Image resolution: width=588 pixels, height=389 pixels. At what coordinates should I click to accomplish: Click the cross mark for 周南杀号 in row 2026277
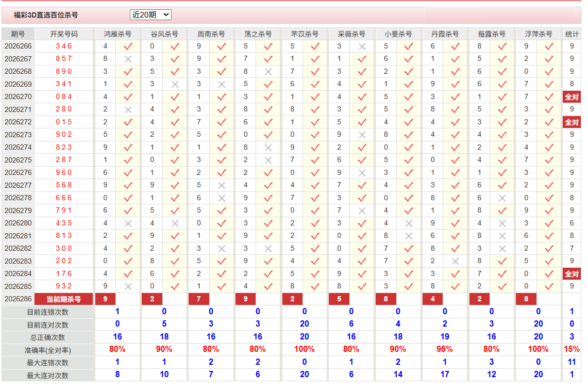(x=222, y=186)
